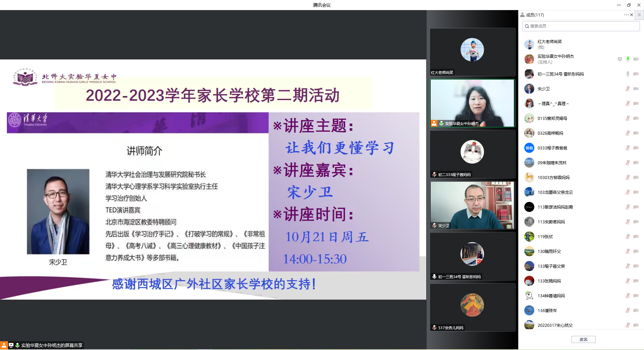The image size is (644, 350).
Task: Close the members panel
Action: (632, 15)
